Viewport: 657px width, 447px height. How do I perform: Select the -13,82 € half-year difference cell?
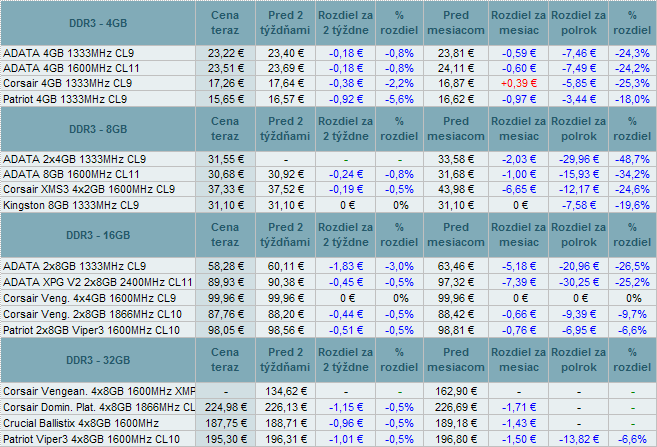[579, 439]
